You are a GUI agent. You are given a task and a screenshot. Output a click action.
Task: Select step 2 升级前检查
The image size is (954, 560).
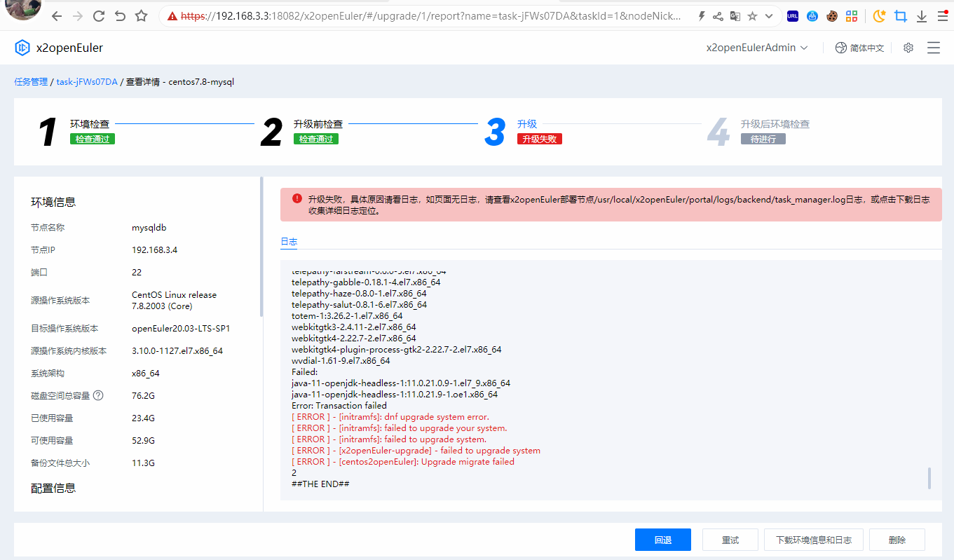(x=318, y=124)
